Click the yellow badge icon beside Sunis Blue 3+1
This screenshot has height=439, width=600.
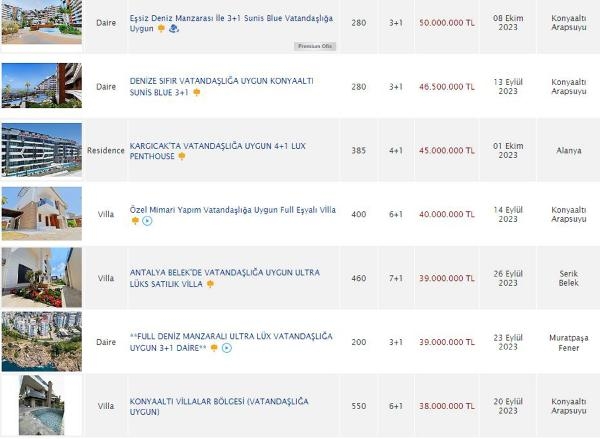[x=197, y=92]
